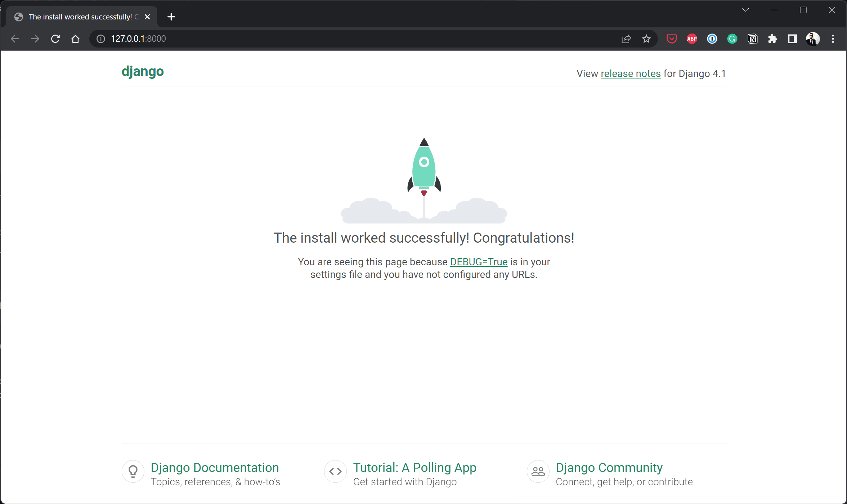
Task: Save the page to Pocket
Action: pos(671,39)
